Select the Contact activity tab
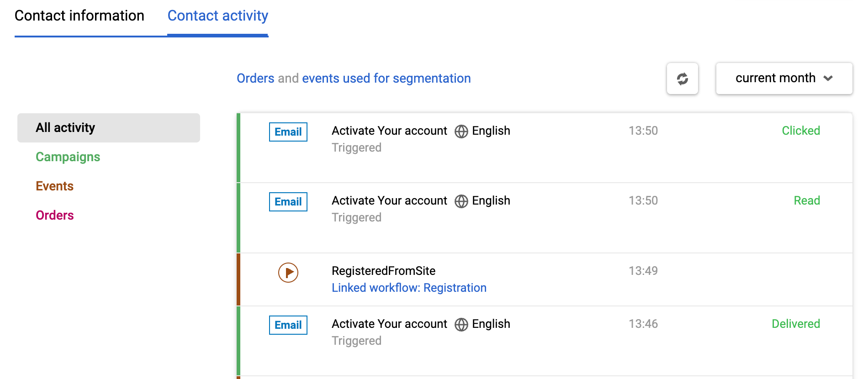 pos(217,16)
